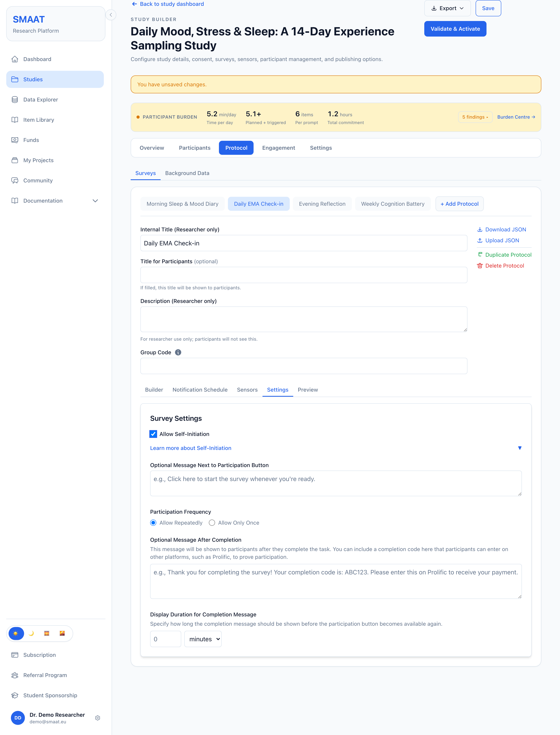Open the minutes unit dropdown
This screenshot has width=560, height=735.
pos(203,639)
